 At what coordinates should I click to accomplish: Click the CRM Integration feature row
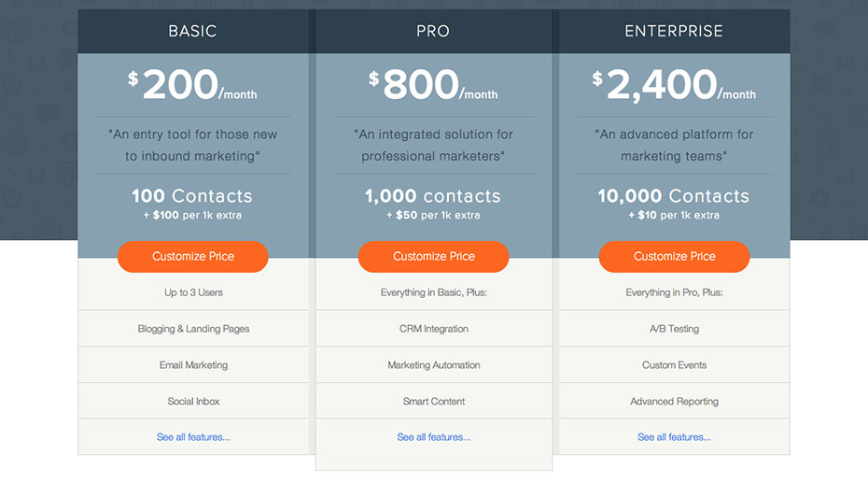pos(434,329)
